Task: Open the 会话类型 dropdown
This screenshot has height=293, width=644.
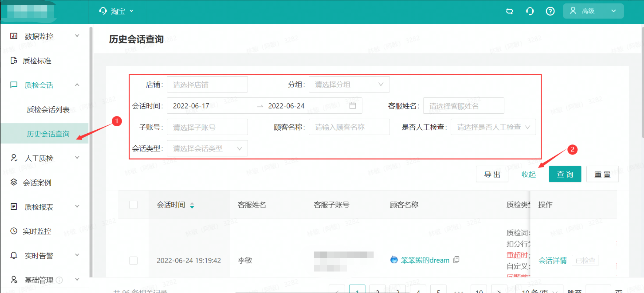Action: tap(207, 148)
